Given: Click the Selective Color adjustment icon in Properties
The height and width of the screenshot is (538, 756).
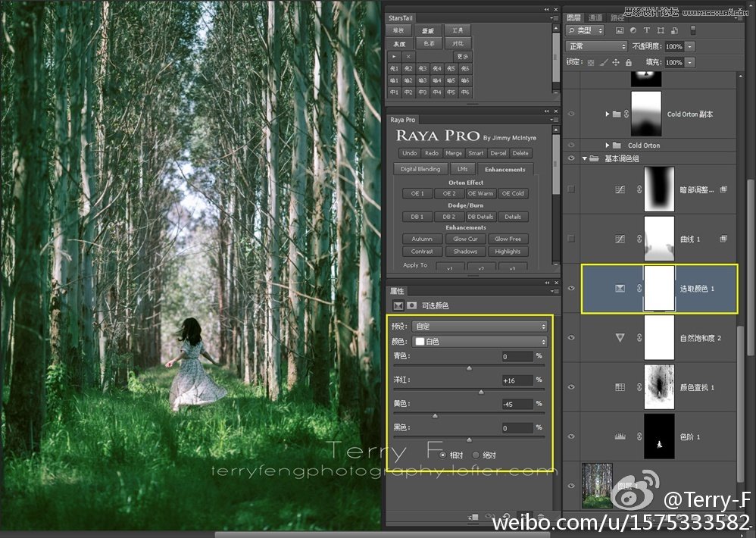Looking at the screenshot, I should [398, 305].
